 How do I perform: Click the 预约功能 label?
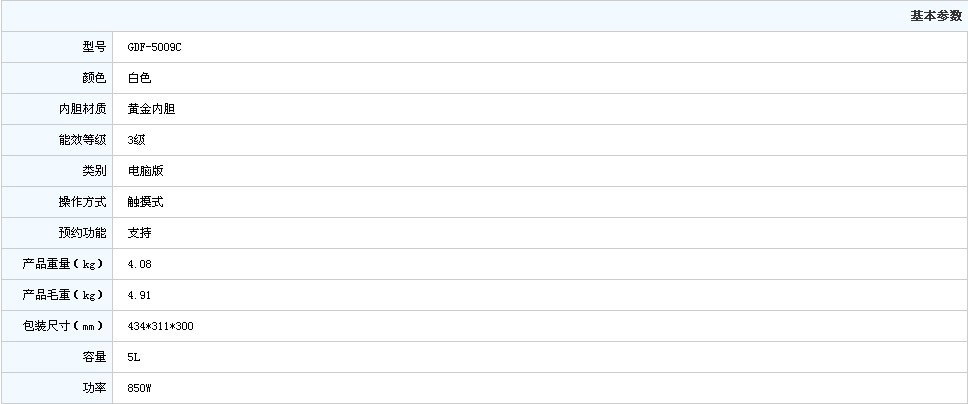(82, 233)
